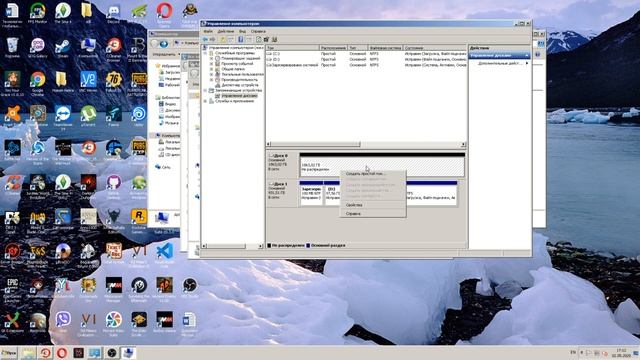640x360 pixels.
Task: Click the volume list horizontal scrollbar
Action: [366, 144]
